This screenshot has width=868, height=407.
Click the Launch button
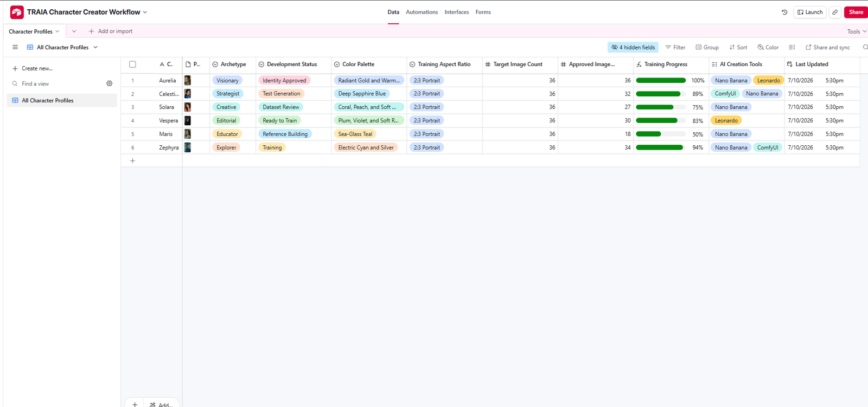tap(810, 12)
